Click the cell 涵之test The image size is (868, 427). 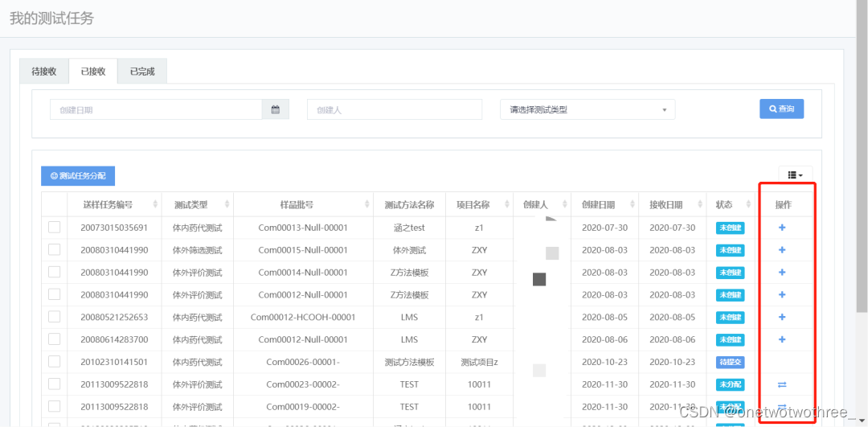409,228
